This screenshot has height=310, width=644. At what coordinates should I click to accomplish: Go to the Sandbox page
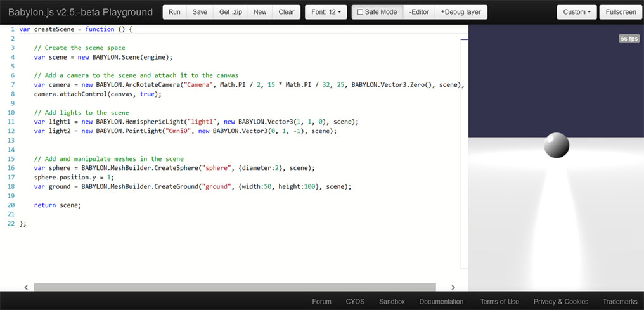[392, 301]
